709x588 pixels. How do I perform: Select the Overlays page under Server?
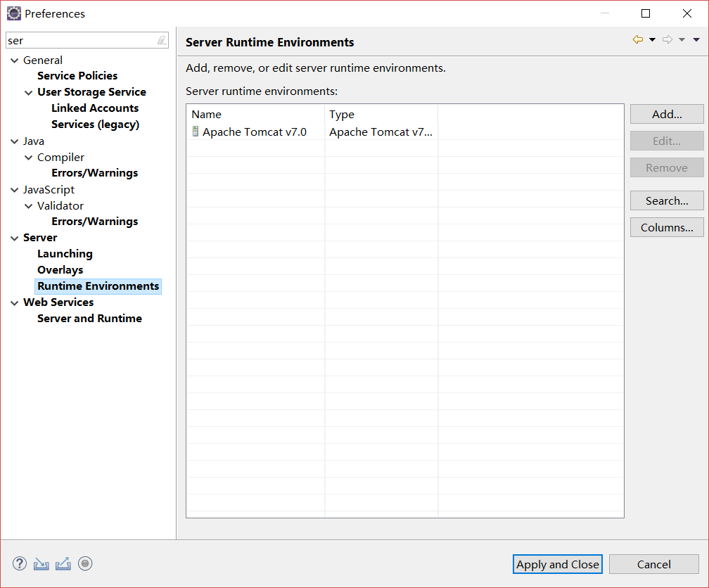[60, 270]
